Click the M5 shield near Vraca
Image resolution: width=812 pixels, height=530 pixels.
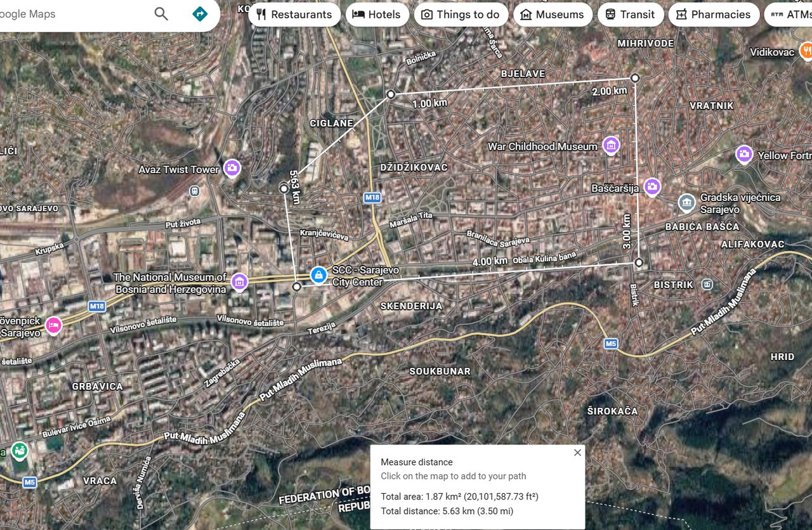click(x=29, y=482)
